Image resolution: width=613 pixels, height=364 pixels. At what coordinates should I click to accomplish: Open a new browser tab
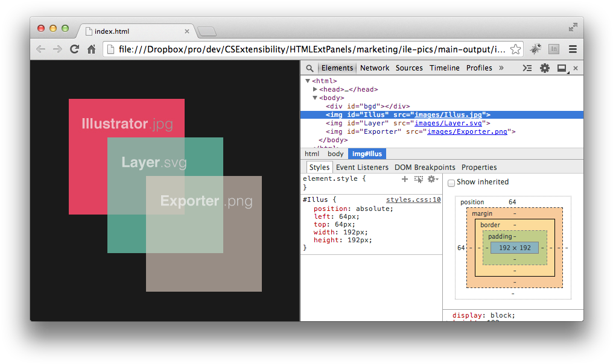click(x=207, y=31)
